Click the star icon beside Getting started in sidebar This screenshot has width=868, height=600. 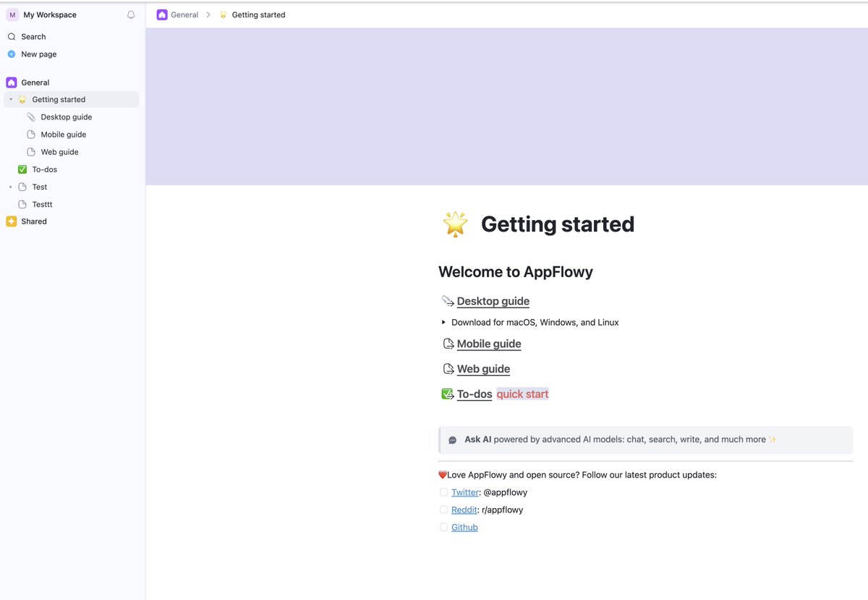pos(22,100)
